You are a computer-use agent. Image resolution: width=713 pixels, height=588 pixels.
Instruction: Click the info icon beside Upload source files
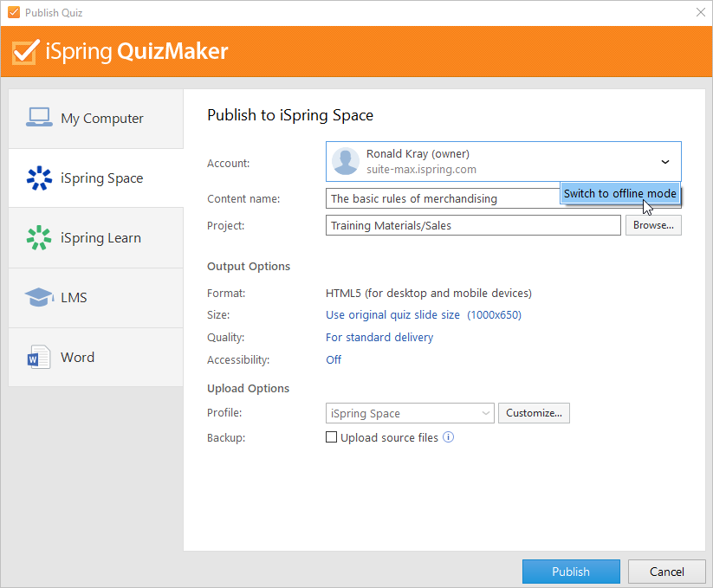pos(449,437)
